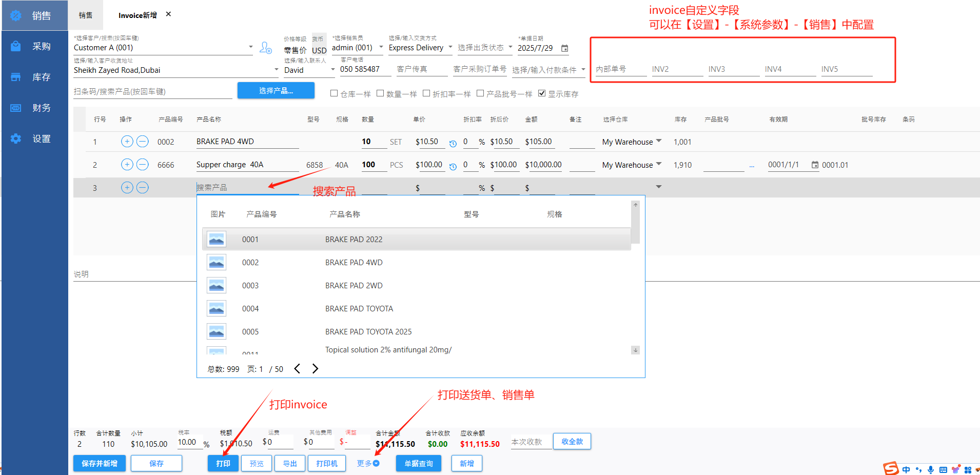Check the 折扣率一样 option
The width and height of the screenshot is (980, 475).
click(426, 93)
